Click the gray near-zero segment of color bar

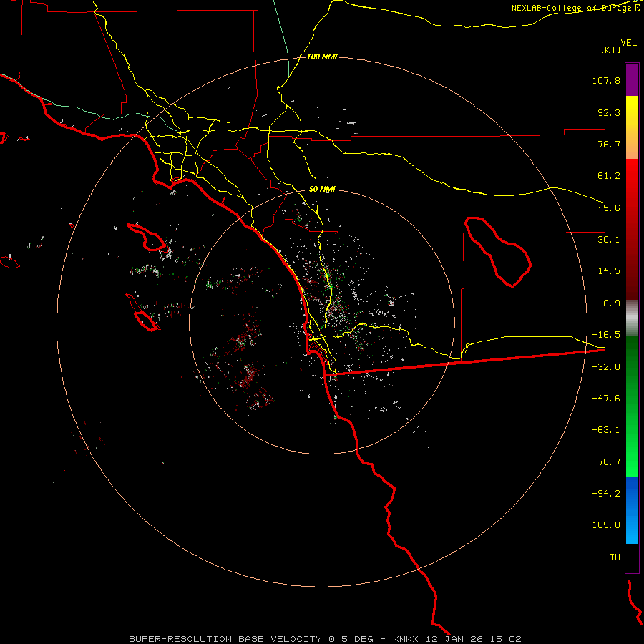coord(632,318)
